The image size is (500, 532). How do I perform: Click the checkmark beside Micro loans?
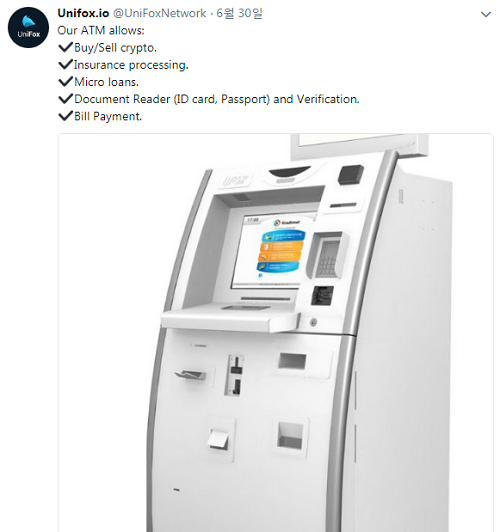point(65,81)
